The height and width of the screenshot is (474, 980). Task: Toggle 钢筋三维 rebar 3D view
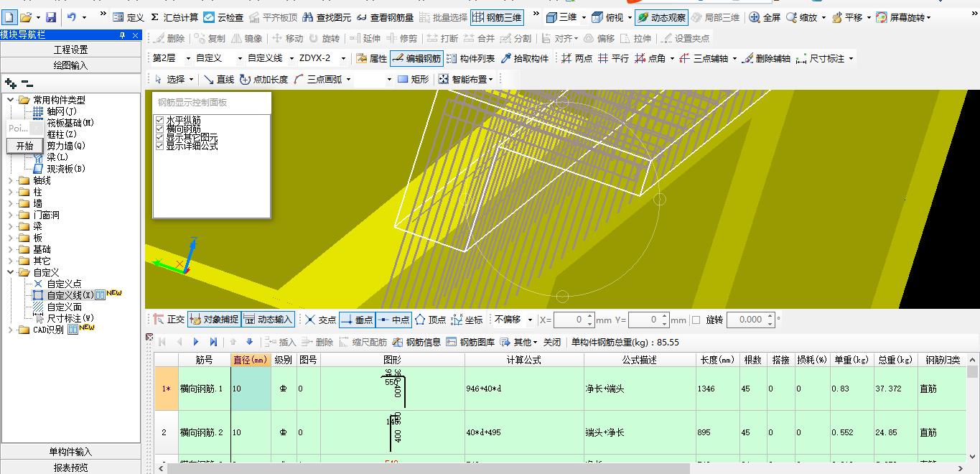497,17
